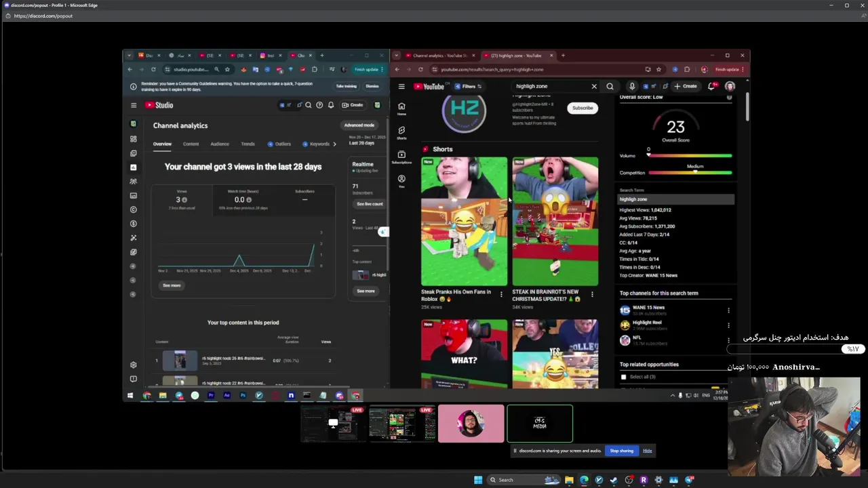The width and height of the screenshot is (868, 488).
Task: Open the YouTube Studio hamburger menu
Action: [x=134, y=105]
